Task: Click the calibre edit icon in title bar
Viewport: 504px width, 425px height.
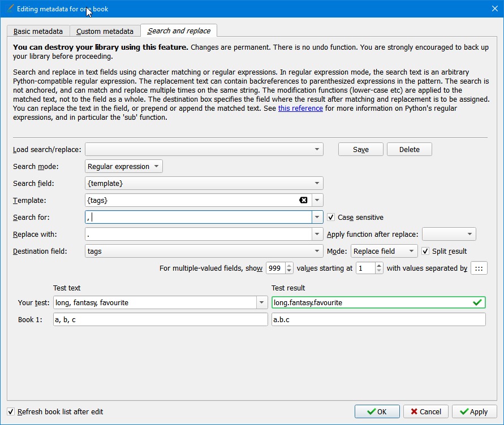Action: 9,8
